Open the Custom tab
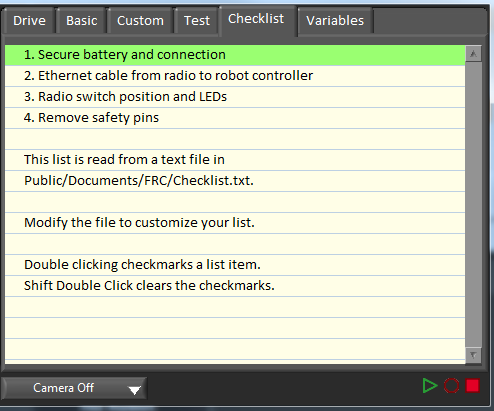Screen dimensions: 494x411 [140, 21]
